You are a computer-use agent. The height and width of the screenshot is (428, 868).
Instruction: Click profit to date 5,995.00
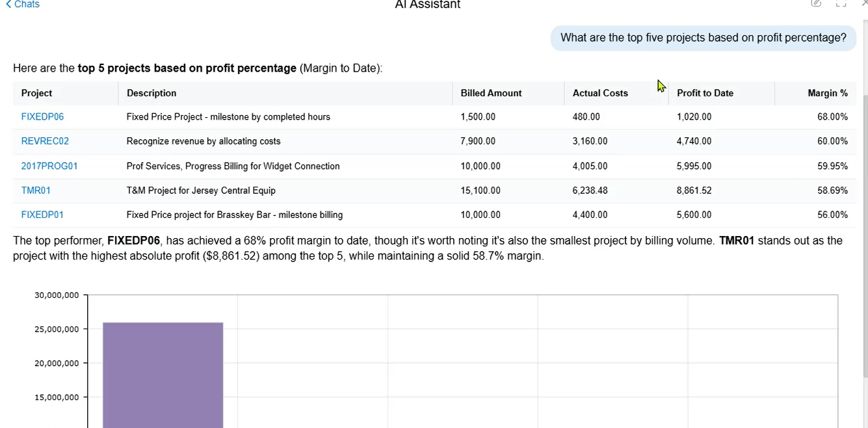694,166
